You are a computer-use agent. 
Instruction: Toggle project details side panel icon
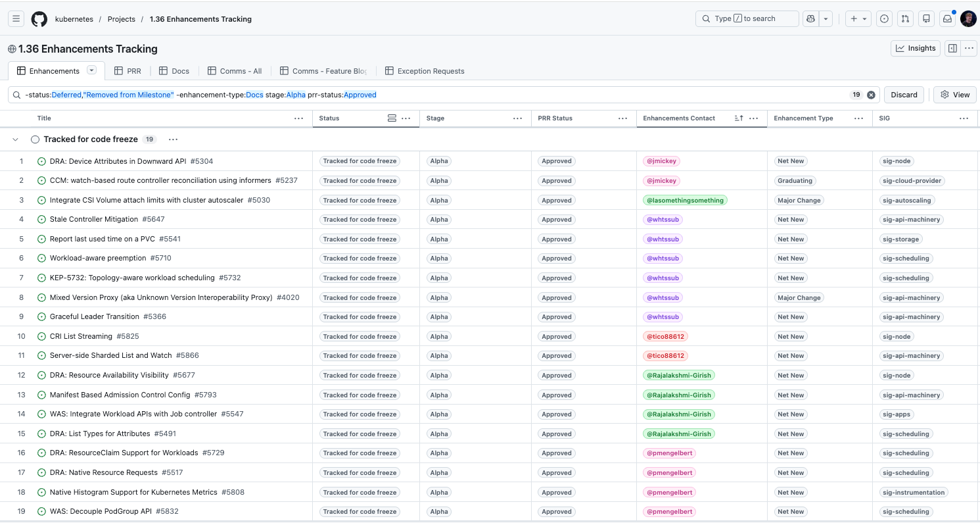pos(952,48)
